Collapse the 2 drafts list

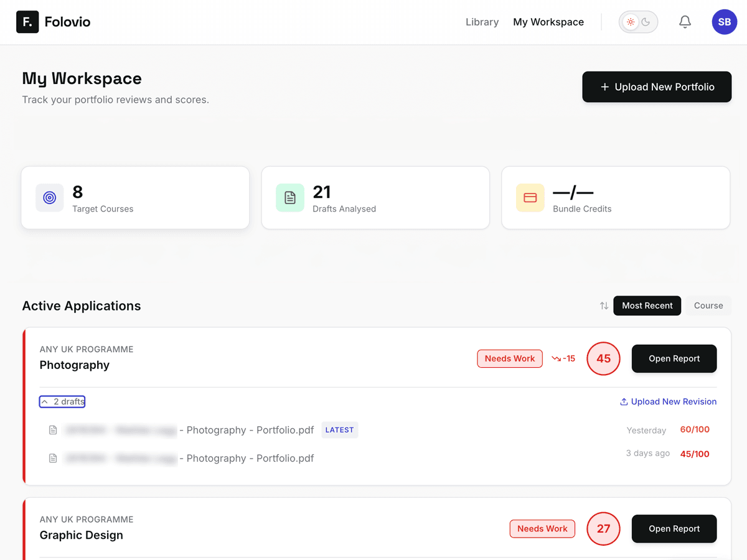62,401
